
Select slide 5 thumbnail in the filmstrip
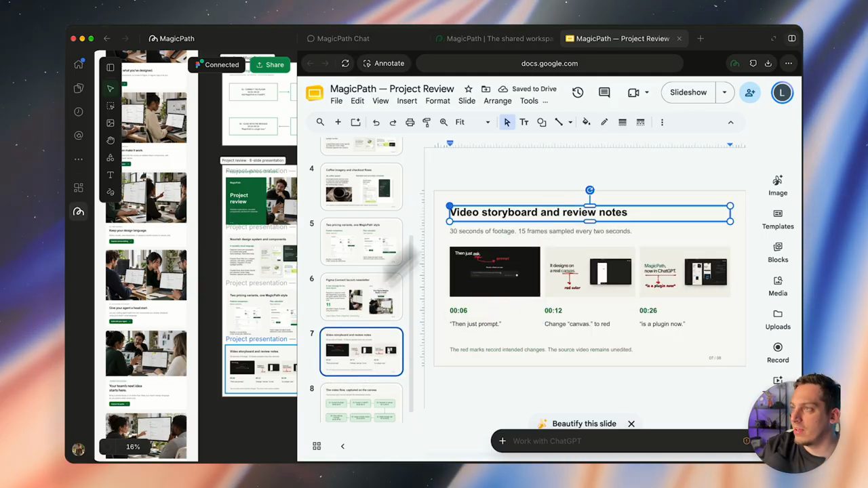tap(361, 241)
